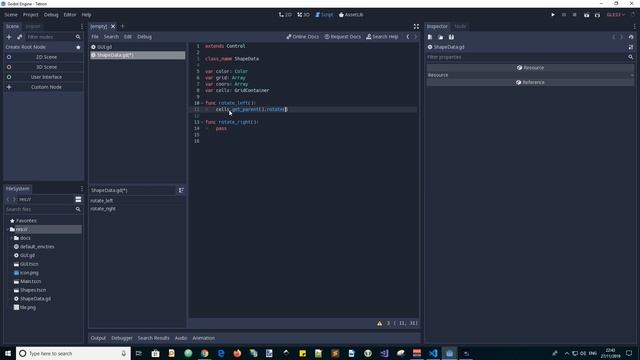Click the Stop button in the top bar
The height and width of the screenshot is (360, 640).
(x=574, y=15)
